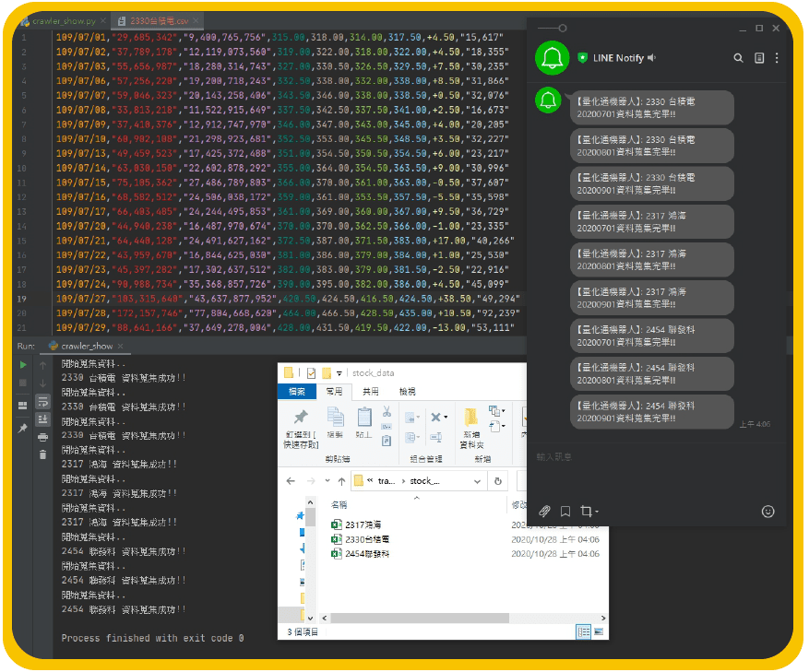The image size is (809, 672).
Task: Open recent locations dropdown in Explorer
Action: tap(327, 480)
